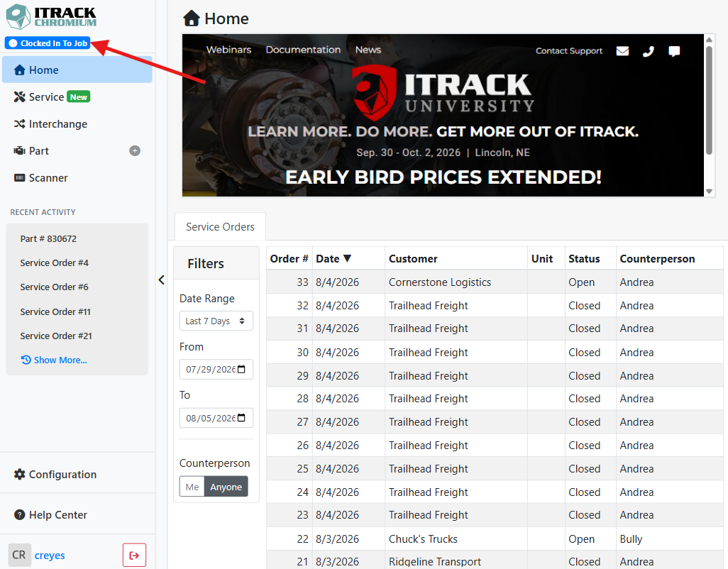Select order number 26 row
Viewport: 728px width, 569px height.
coord(495,446)
